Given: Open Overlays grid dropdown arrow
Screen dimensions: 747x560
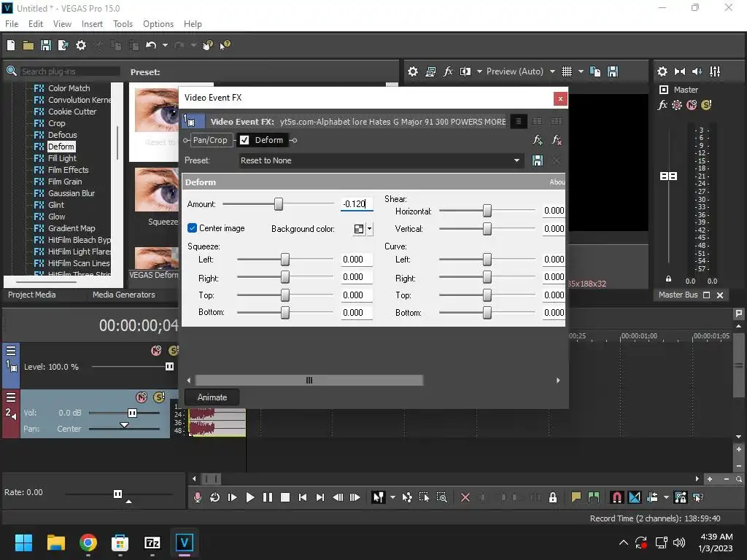Looking at the screenshot, I should (x=581, y=71).
